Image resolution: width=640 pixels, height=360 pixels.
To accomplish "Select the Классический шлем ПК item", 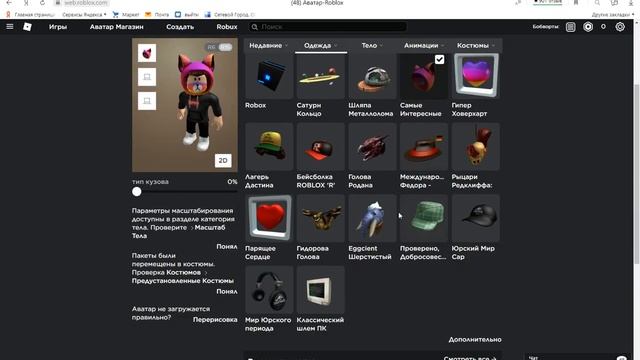I will click(320, 290).
